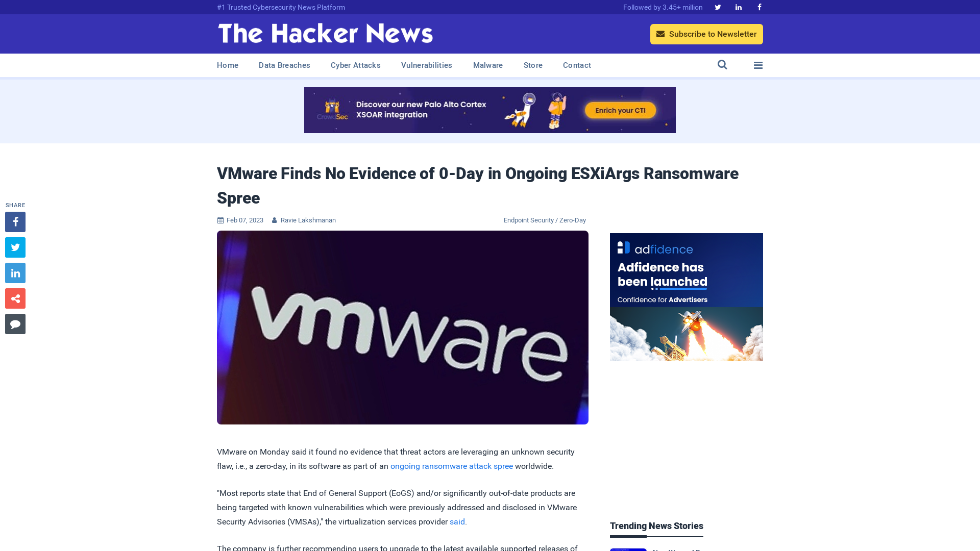
Task: Click the Subscribe to Newsletter button
Action: coord(707,34)
